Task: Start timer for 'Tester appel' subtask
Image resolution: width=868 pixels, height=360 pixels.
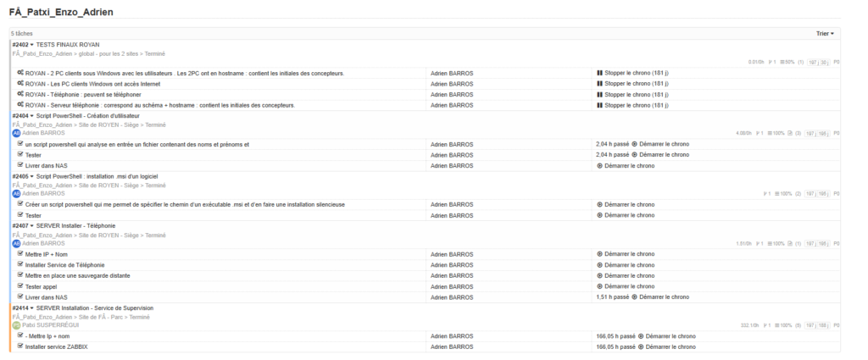Action: tap(626, 286)
